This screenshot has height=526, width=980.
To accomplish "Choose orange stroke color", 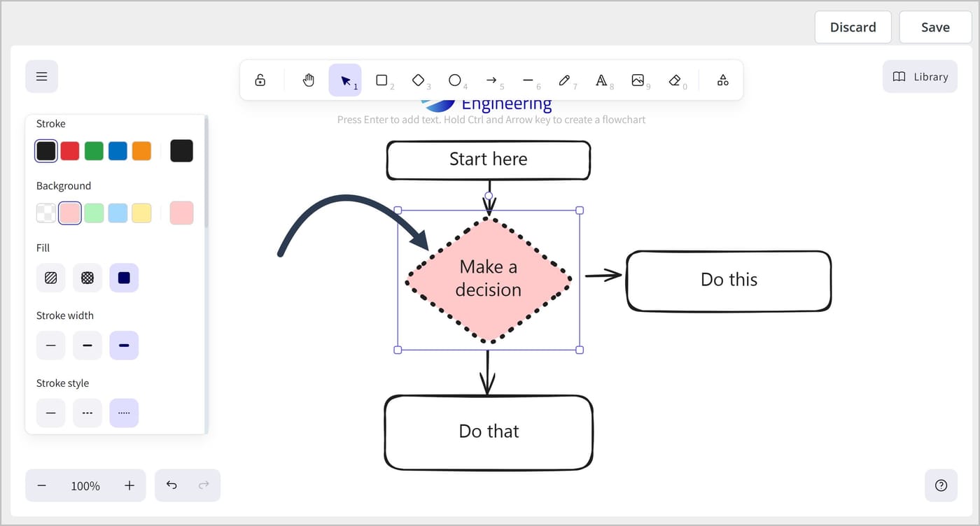I will click(x=141, y=150).
